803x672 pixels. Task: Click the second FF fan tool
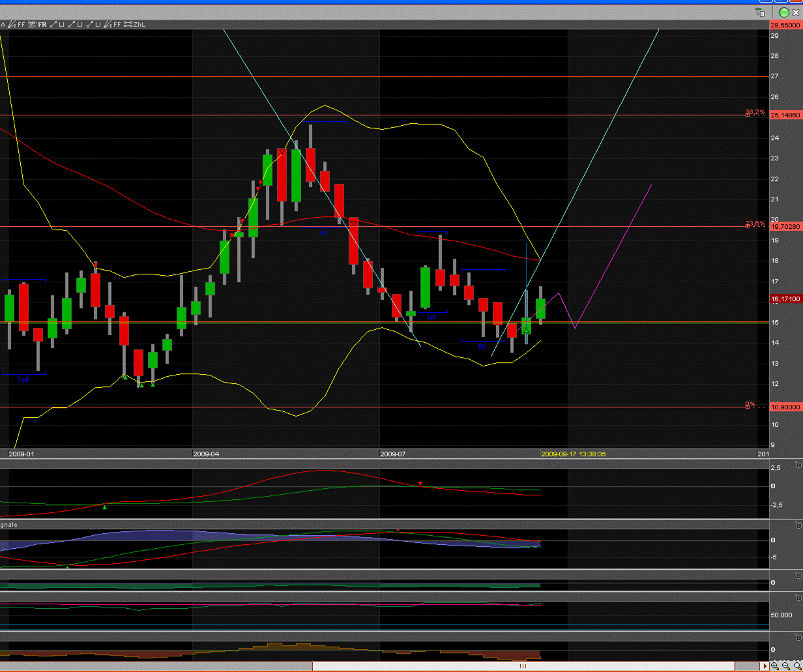click(x=113, y=24)
